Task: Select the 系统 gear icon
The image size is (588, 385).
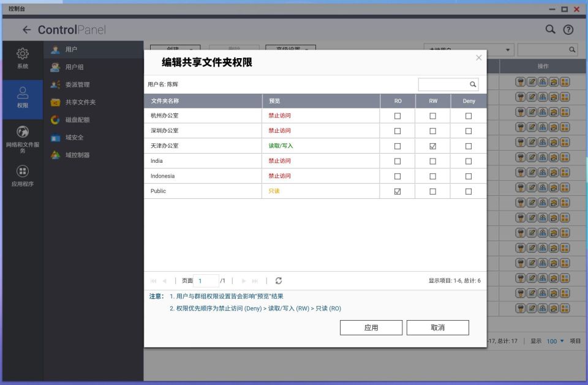Action: (23, 54)
